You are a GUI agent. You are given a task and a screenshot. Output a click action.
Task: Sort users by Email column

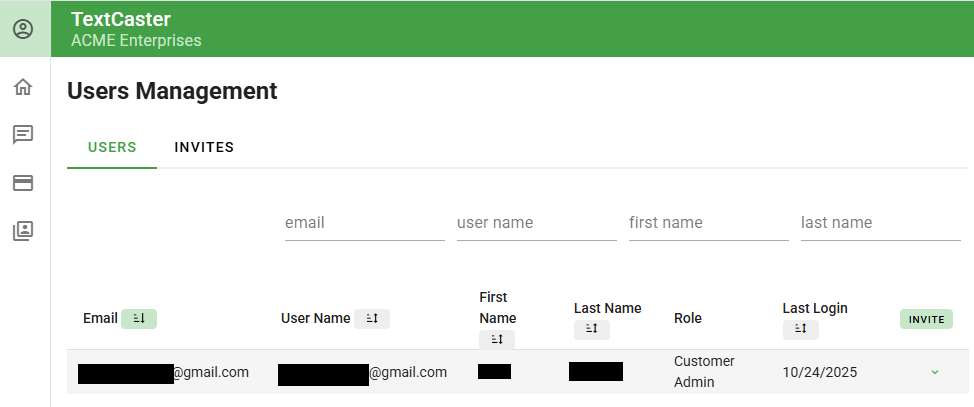tap(139, 318)
